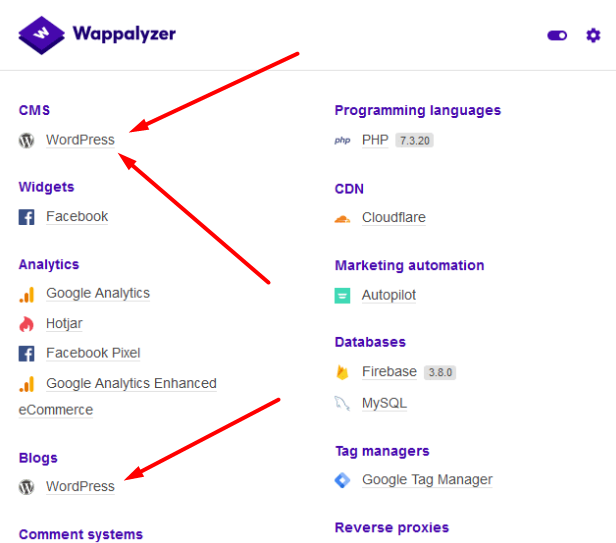Click the Wappalyzer diamond logo icon
The height and width of the screenshot is (543, 616).
(x=41, y=35)
